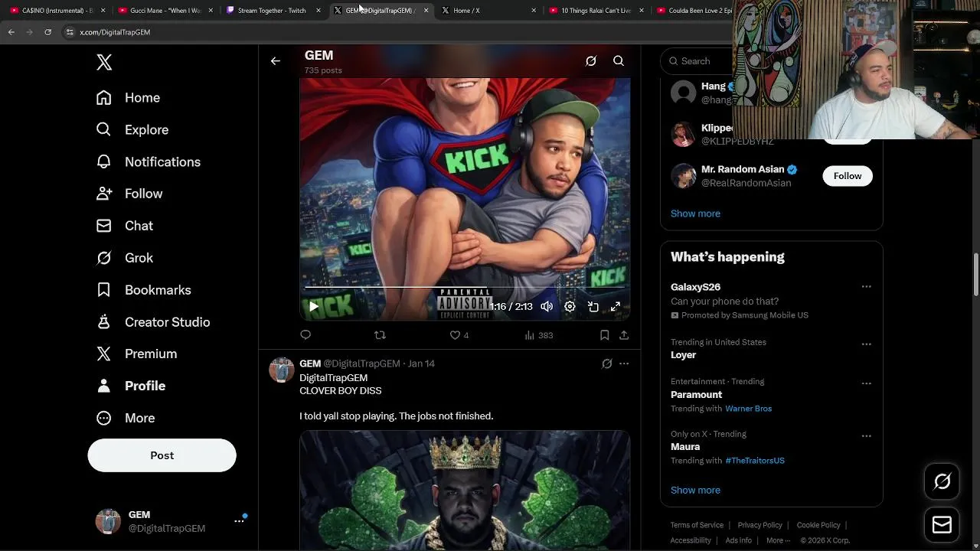This screenshot has width=980, height=551.
Task: Mute the video volume
Action: 547,306
